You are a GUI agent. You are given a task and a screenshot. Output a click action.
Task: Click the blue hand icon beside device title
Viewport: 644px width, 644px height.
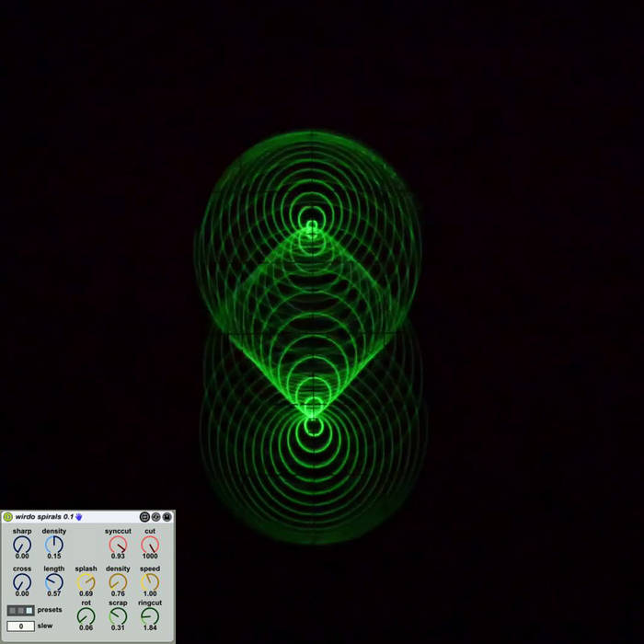click(x=80, y=517)
